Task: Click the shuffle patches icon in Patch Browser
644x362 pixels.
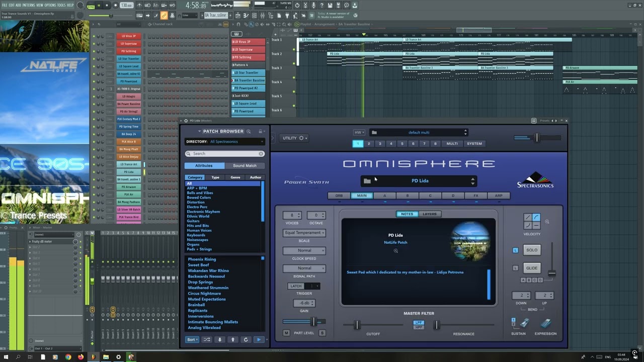Action: [x=207, y=339]
